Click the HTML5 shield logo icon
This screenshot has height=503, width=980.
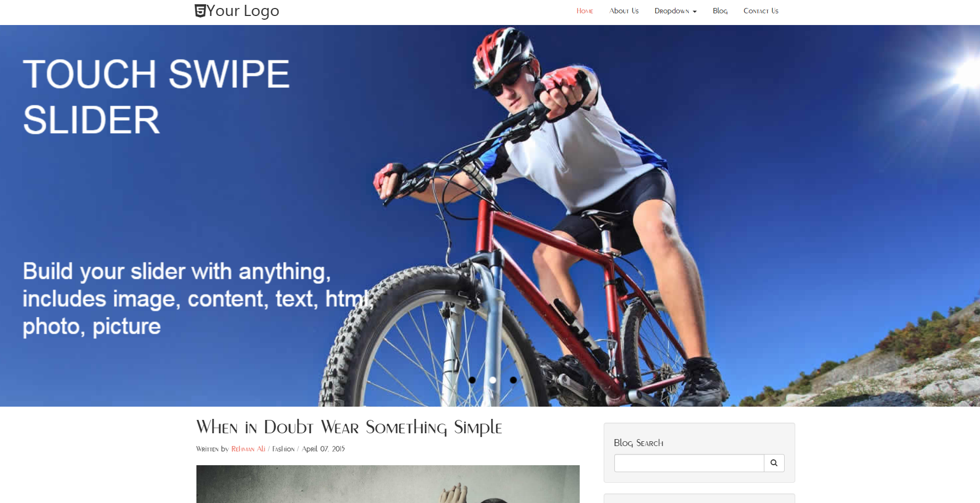[200, 11]
